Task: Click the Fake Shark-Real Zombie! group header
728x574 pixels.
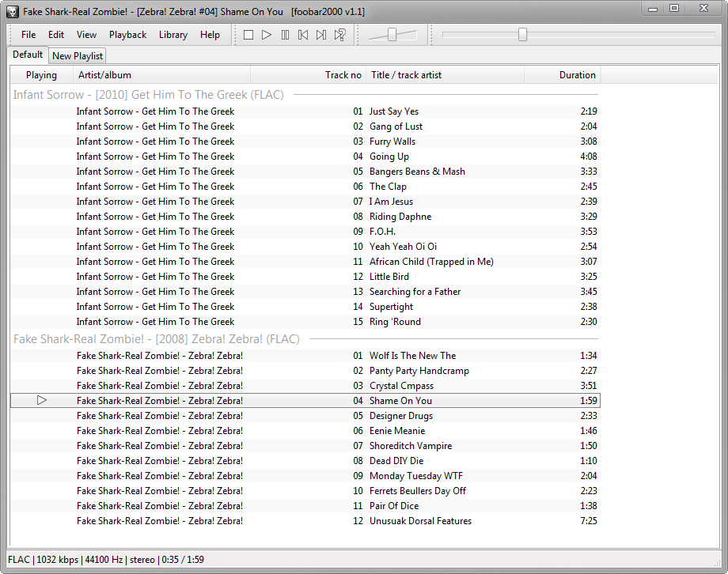Action: pos(156,339)
